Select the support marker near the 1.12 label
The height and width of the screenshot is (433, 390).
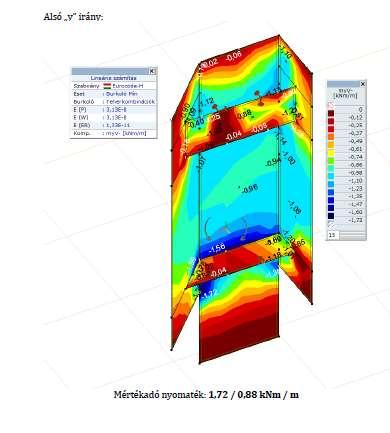215,107
